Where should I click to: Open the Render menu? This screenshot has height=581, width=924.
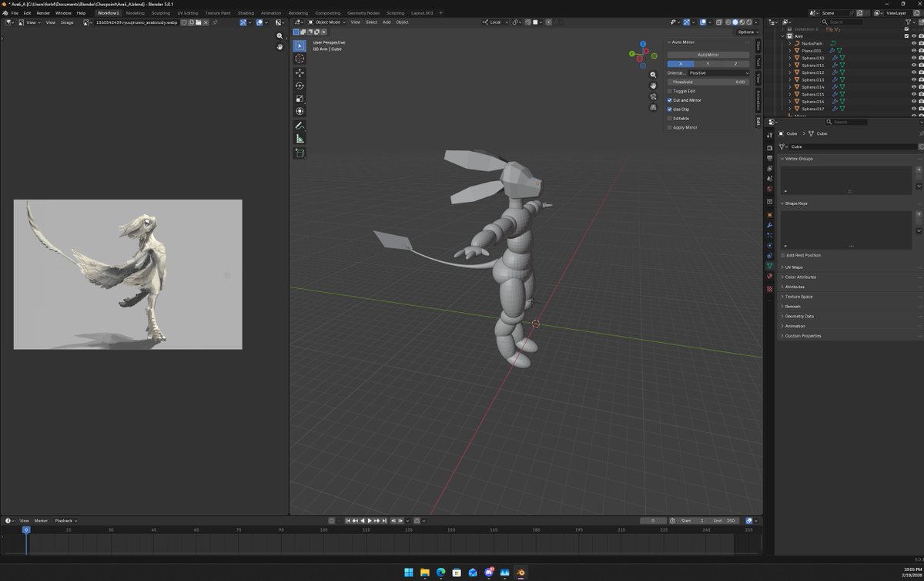pos(43,13)
